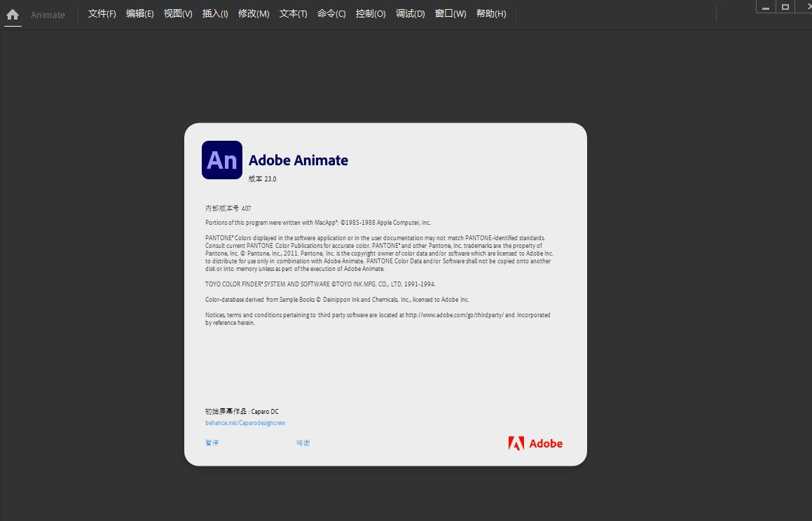Go to the Home screen icon
Image resolution: width=812 pixels, height=521 pixels.
[13, 15]
